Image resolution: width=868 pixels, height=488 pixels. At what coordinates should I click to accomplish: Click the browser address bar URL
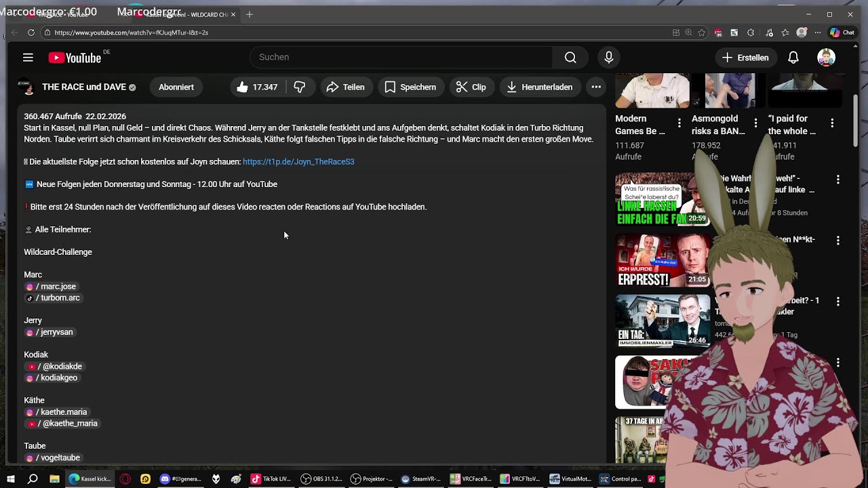pyautogui.click(x=131, y=33)
